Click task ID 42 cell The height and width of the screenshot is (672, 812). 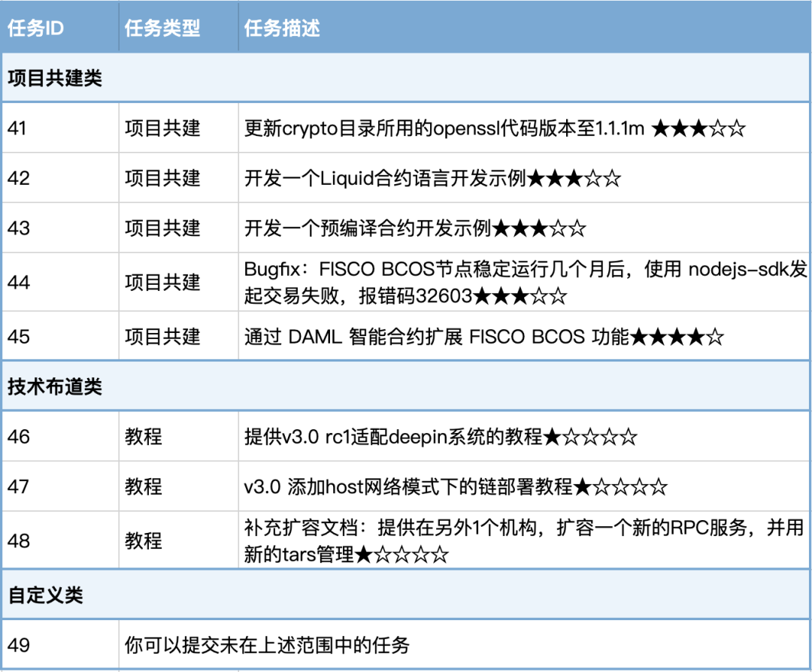60,177
